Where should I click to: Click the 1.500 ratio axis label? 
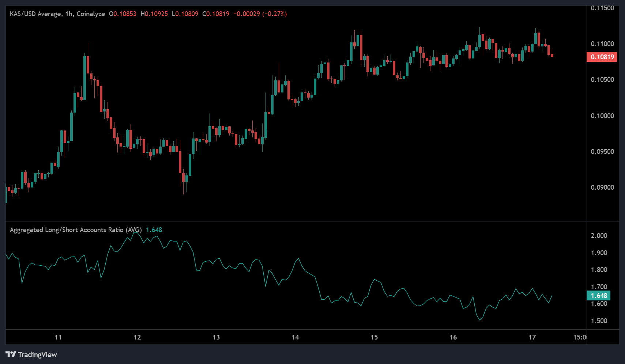[599, 321]
